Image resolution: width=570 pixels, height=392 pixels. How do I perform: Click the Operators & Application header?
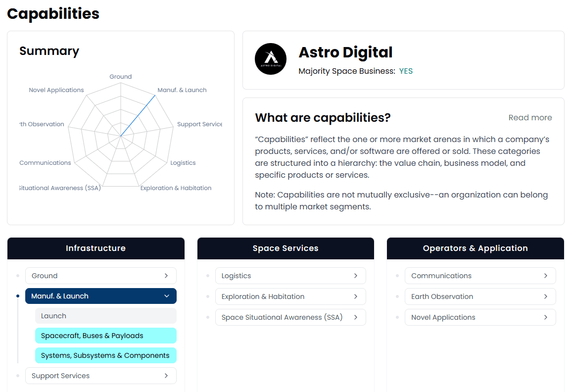click(475, 248)
